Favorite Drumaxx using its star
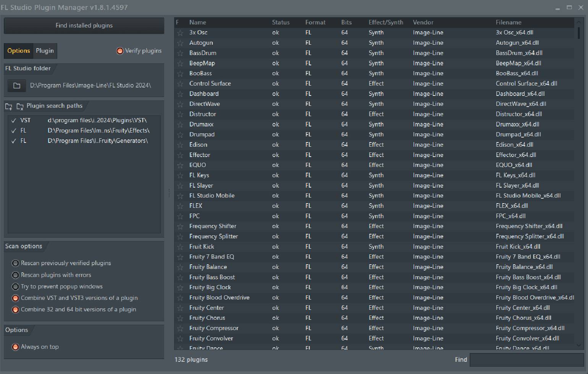Viewport: 588px width, 374px height. 180,125
